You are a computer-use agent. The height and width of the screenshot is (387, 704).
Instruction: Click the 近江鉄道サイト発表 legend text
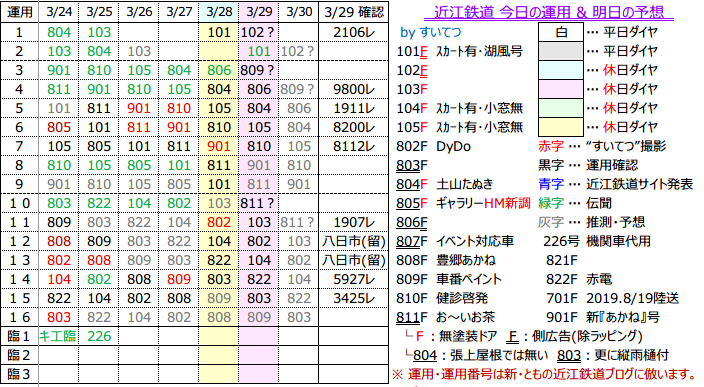coord(639,184)
